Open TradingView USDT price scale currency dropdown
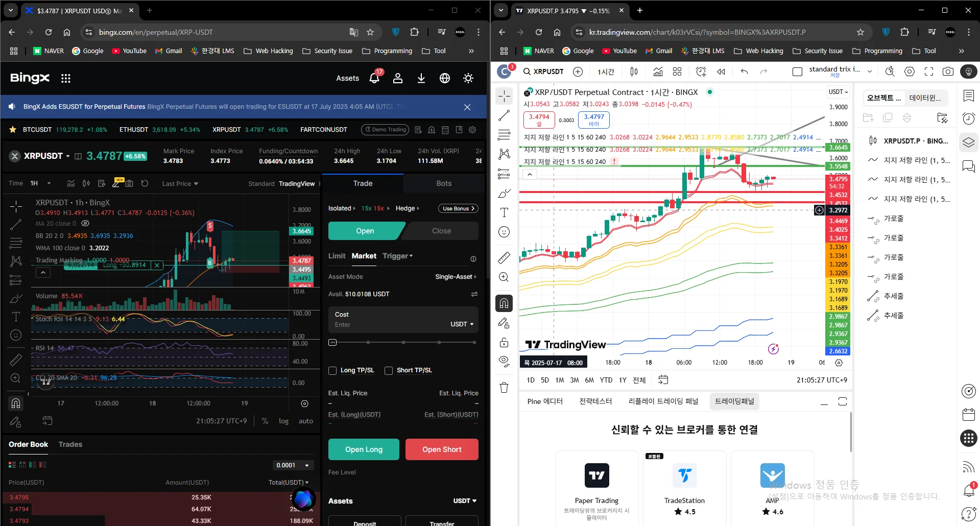980x526 pixels. [x=838, y=92]
